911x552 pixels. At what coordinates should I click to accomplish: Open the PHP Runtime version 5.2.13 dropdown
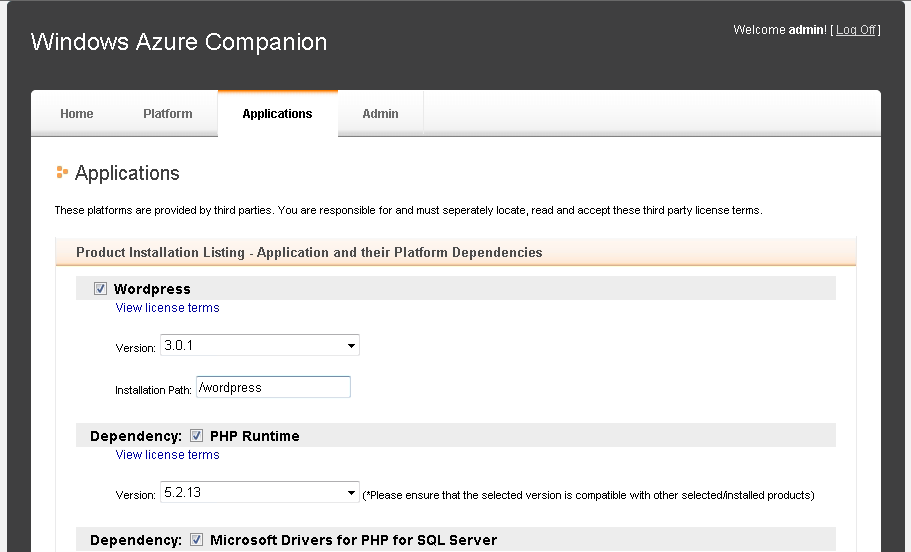point(260,492)
